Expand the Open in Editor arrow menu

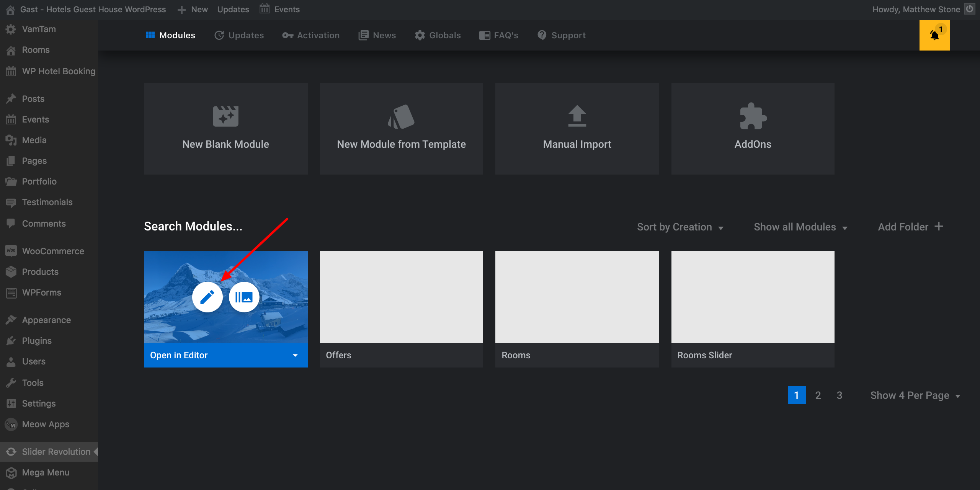tap(295, 355)
